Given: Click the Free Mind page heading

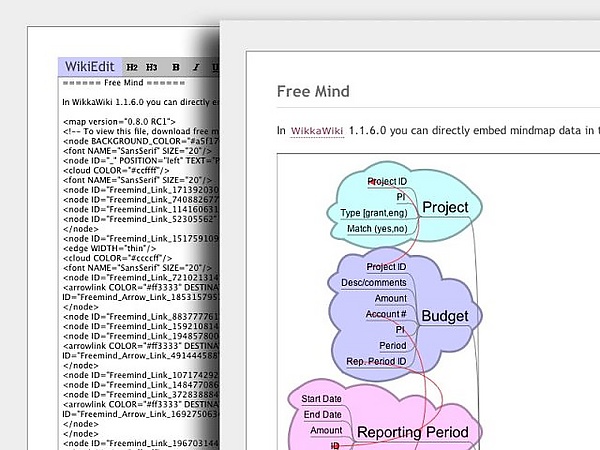Looking at the screenshot, I should tap(312, 92).
